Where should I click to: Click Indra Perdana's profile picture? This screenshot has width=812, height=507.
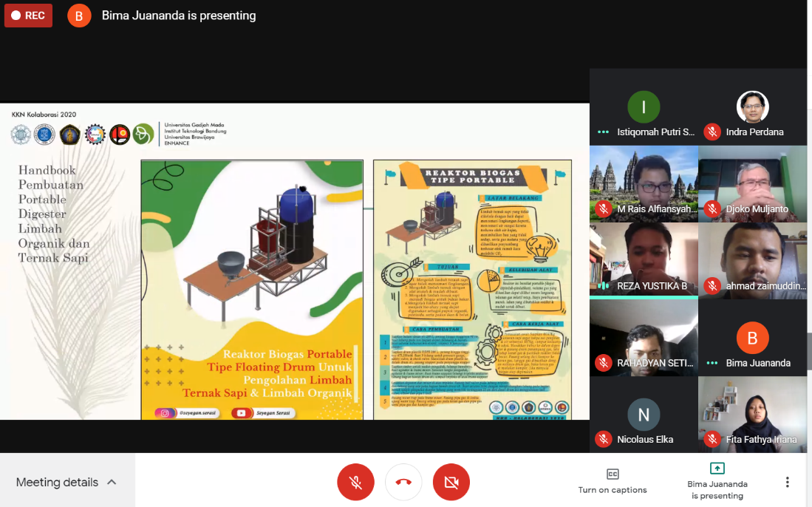pyautogui.click(x=752, y=107)
